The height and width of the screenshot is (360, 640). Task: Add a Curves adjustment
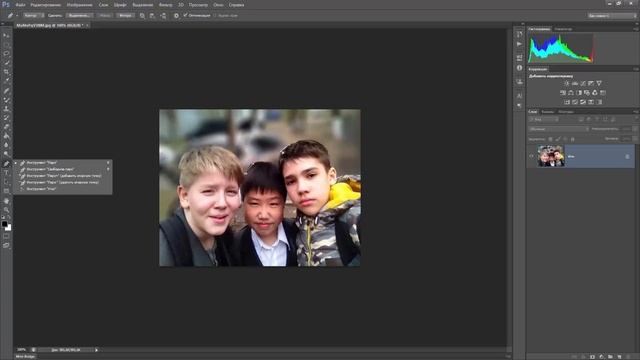583,83
